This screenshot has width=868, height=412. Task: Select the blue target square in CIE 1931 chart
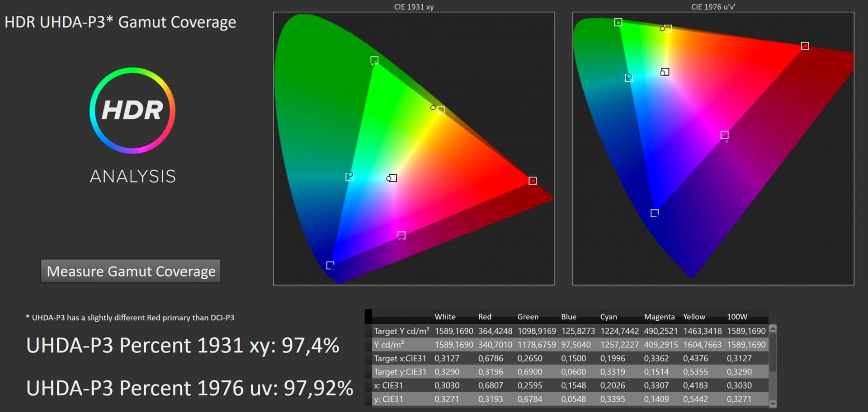330,265
